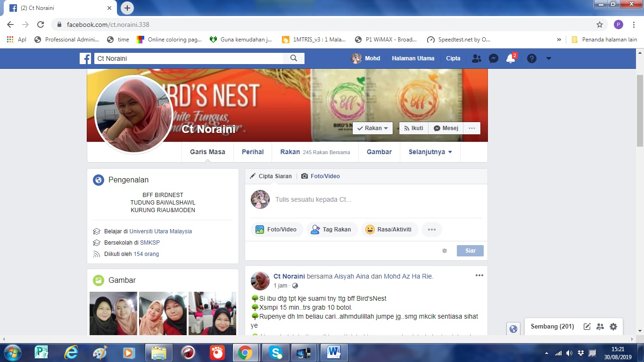This screenshot has width=644, height=362.
Task: Open the Chat settings gear icon
Action: click(613, 326)
